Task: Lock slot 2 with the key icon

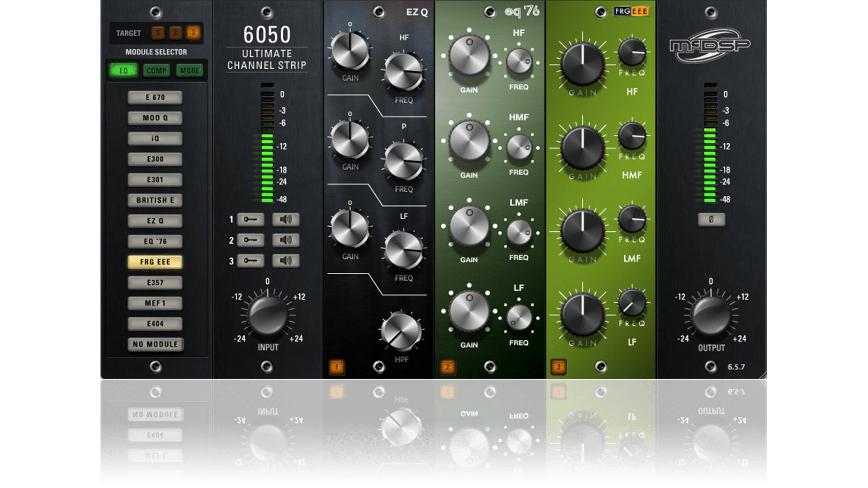Action: [250, 240]
